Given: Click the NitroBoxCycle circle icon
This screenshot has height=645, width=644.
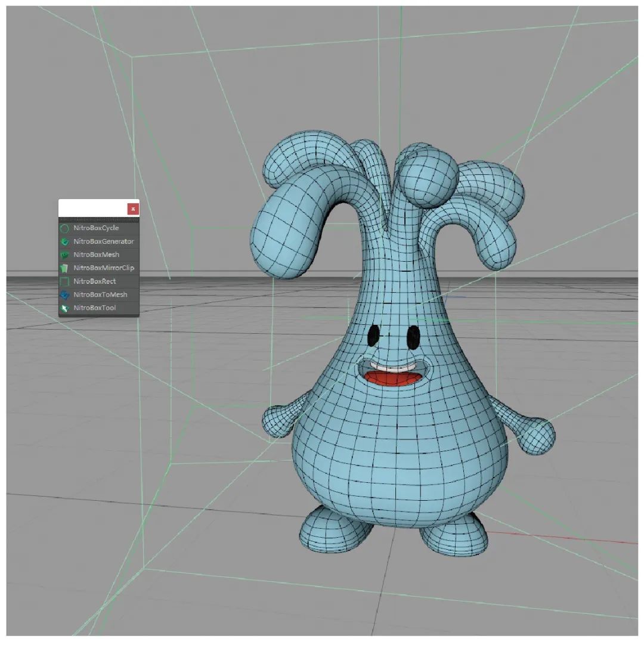Looking at the screenshot, I should (x=64, y=228).
